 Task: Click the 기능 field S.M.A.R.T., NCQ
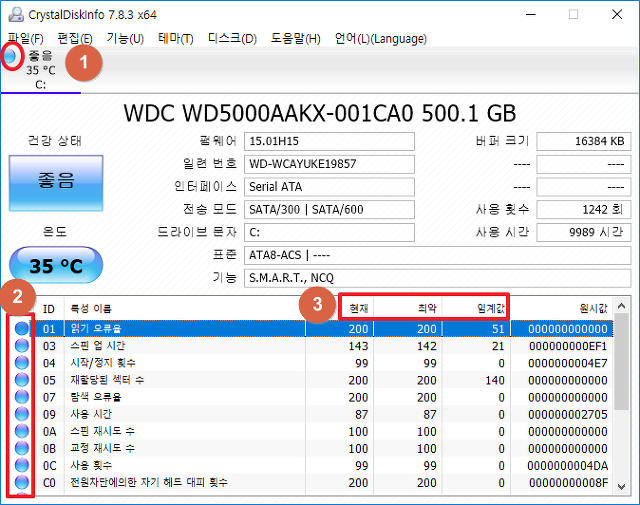click(x=438, y=278)
